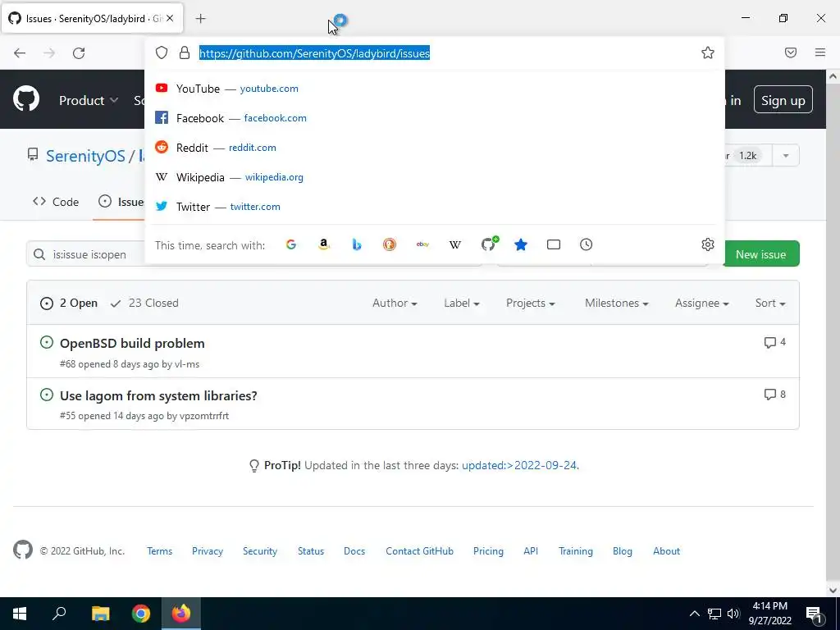The width and height of the screenshot is (840, 630).
Task: Search this time with the Wikipedia engine icon
Action: tap(454, 244)
